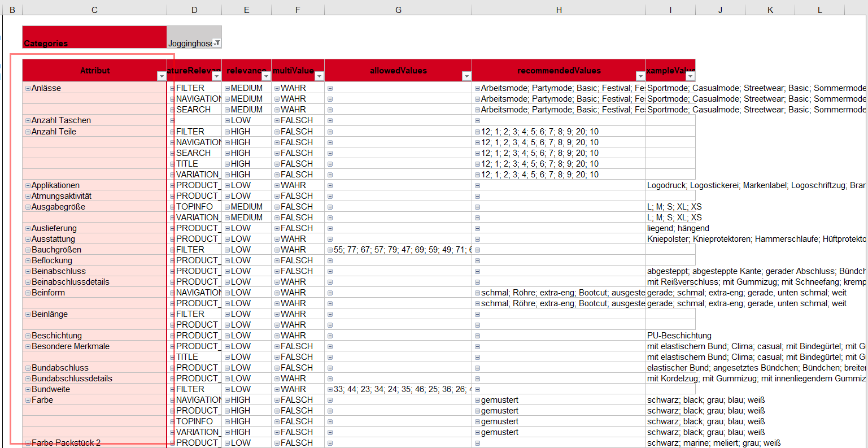Image resolution: width=868 pixels, height=448 pixels.
Task: Collapse the Anlässe attribute group
Action: [x=28, y=89]
